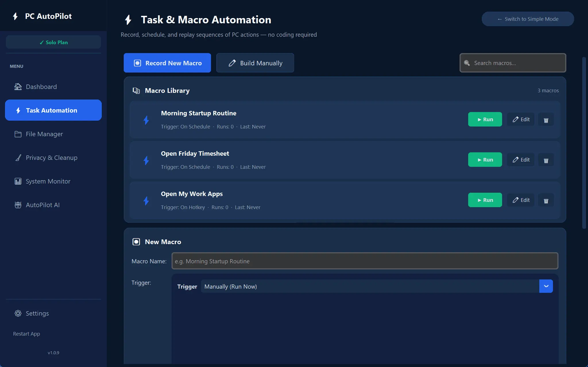Click the '3 macros' count label
Viewport: 588px width, 367px height.
click(548, 90)
